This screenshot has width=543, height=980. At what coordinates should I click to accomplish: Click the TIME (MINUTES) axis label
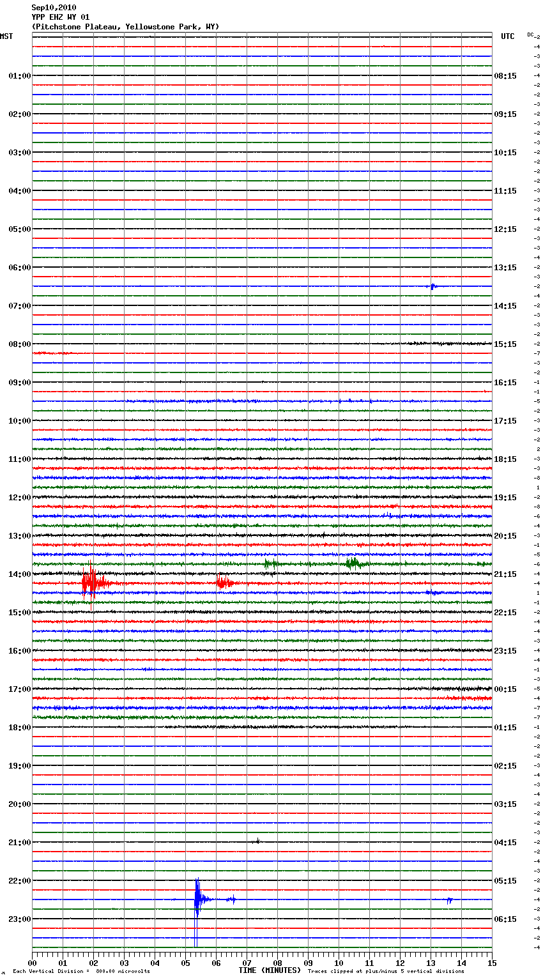269,970
